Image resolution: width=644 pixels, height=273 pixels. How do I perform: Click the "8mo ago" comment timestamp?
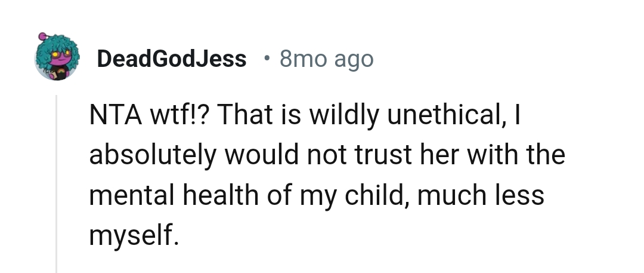pyautogui.click(x=326, y=59)
